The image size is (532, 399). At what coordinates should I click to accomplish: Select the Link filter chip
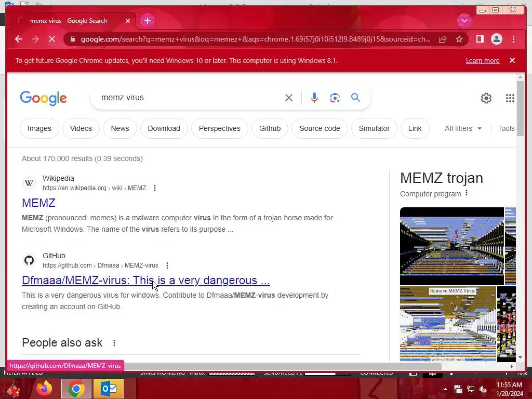pyautogui.click(x=415, y=128)
